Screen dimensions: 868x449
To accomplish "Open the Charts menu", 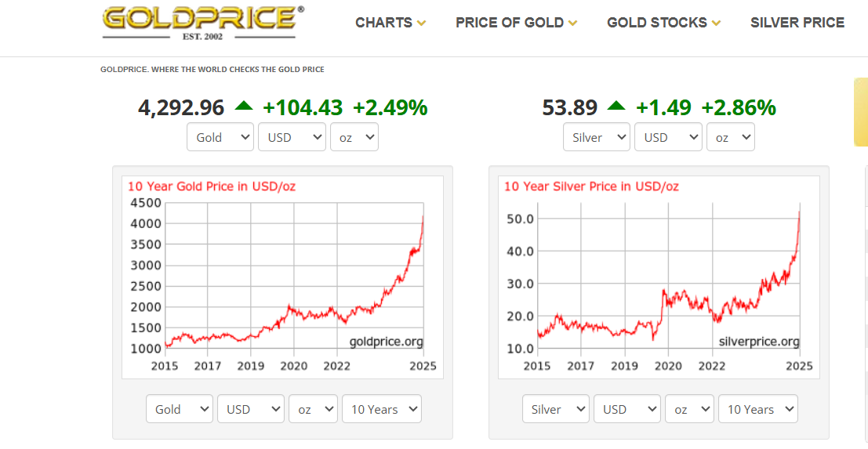I will (390, 23).
